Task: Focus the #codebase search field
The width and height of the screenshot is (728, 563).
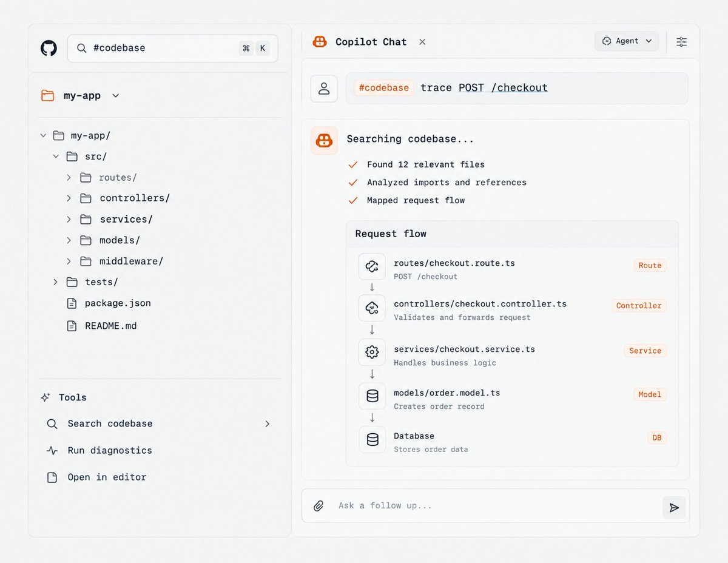Action: click(172, 48)
